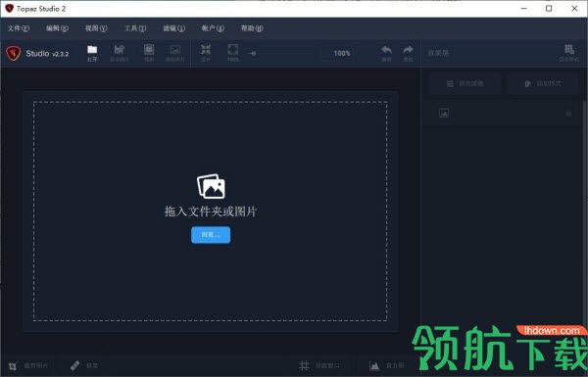This screenshot has width=588, height=377.
Task: Click the Topaz Studio shield logo
Action: coord(14,54)
